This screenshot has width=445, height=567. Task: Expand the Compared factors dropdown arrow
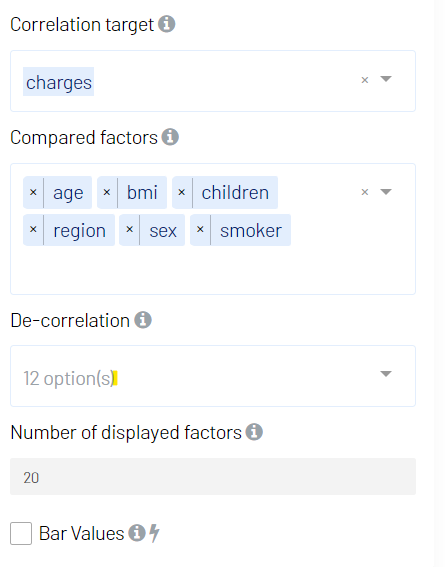[386, 192]
